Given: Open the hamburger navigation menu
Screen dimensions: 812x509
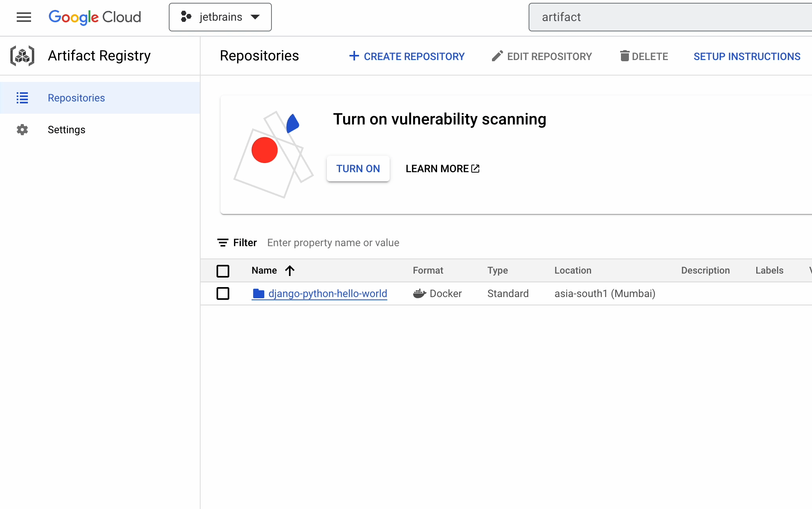Looking at the screenshot, I should pos(24,17).
